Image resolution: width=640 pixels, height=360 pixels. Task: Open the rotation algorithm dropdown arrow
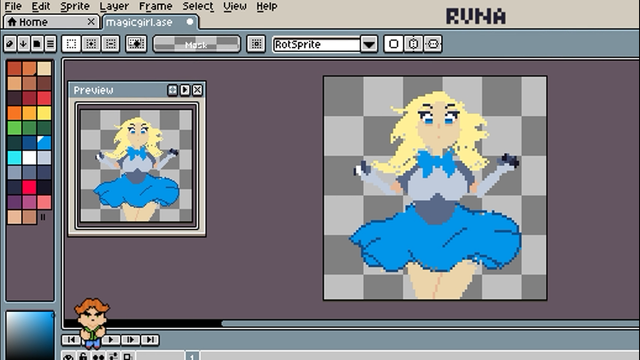click(369, 44)
